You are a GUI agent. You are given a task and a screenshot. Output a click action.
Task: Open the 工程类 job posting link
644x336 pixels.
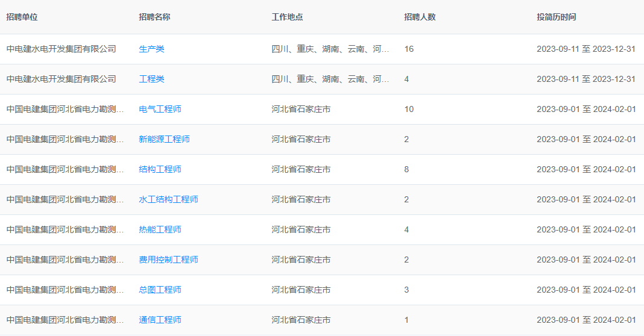click(x=151, y=79)
